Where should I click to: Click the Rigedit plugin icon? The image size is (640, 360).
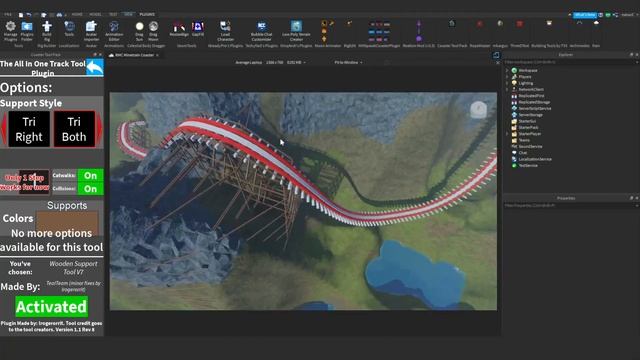[x=350, y=24]
